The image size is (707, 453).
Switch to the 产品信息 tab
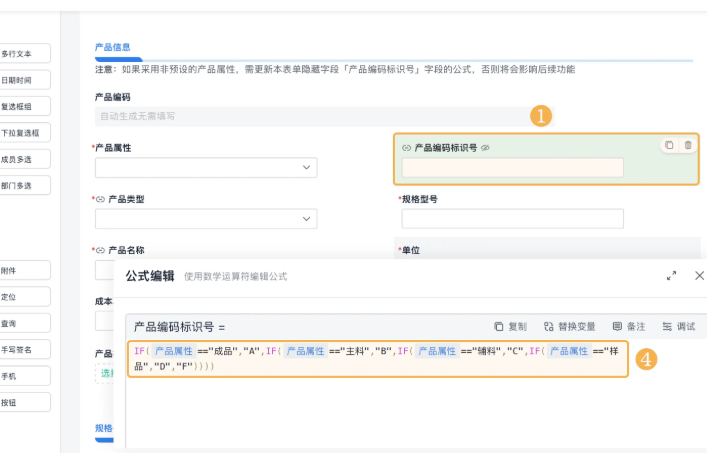(x=113, y=47)
